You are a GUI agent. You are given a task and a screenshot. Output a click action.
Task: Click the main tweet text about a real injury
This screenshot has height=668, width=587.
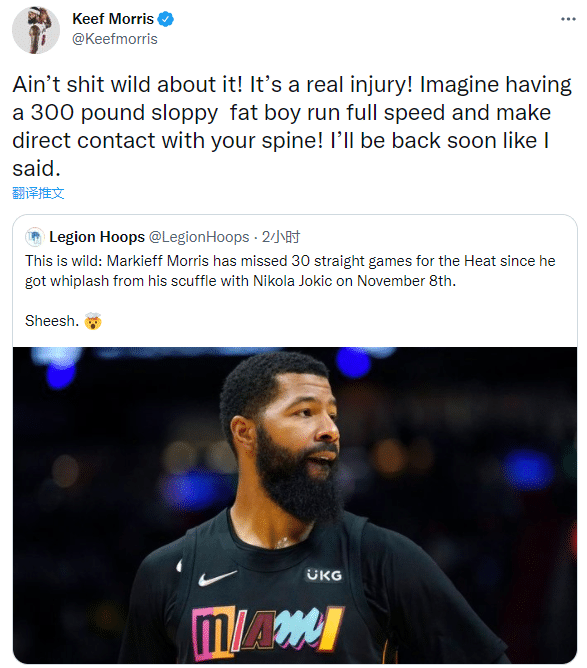292,127
